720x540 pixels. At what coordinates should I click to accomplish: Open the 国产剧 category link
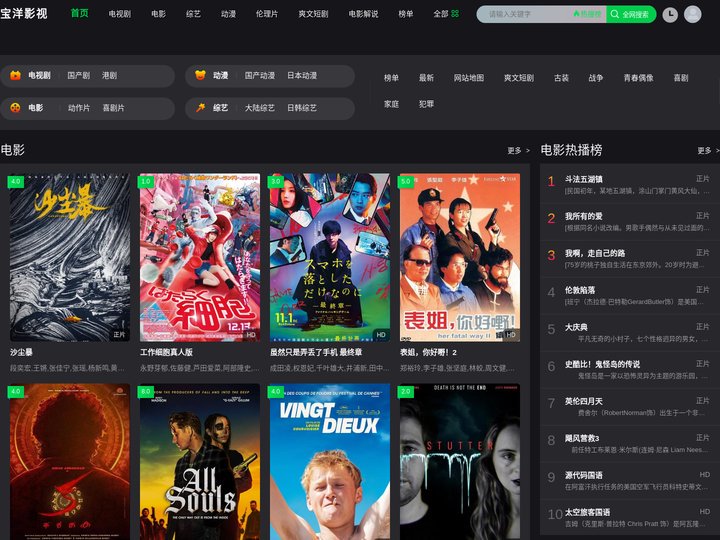coord(79,75)
